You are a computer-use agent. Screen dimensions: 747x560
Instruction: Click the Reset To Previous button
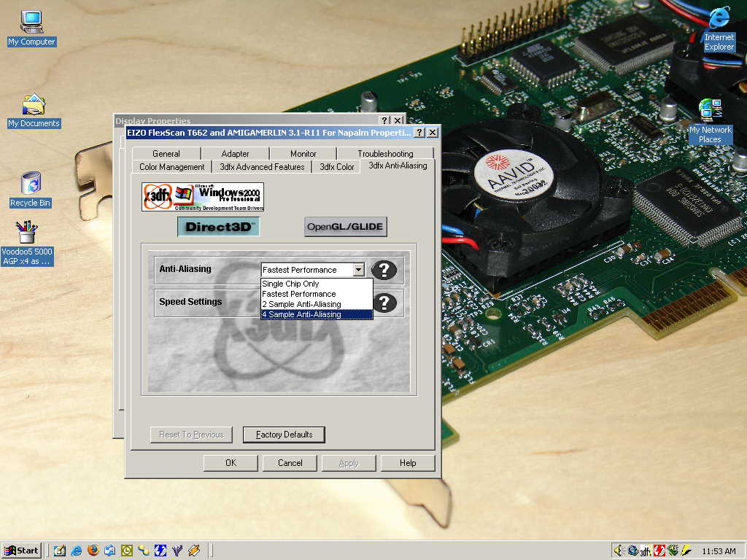[192, 435]
